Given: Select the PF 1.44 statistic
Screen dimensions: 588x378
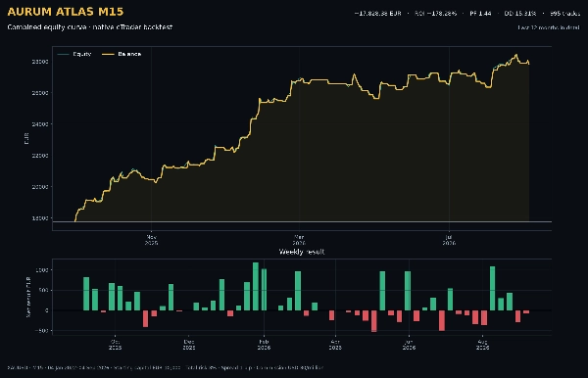Looking at the screenshot, I should (480, 14).
